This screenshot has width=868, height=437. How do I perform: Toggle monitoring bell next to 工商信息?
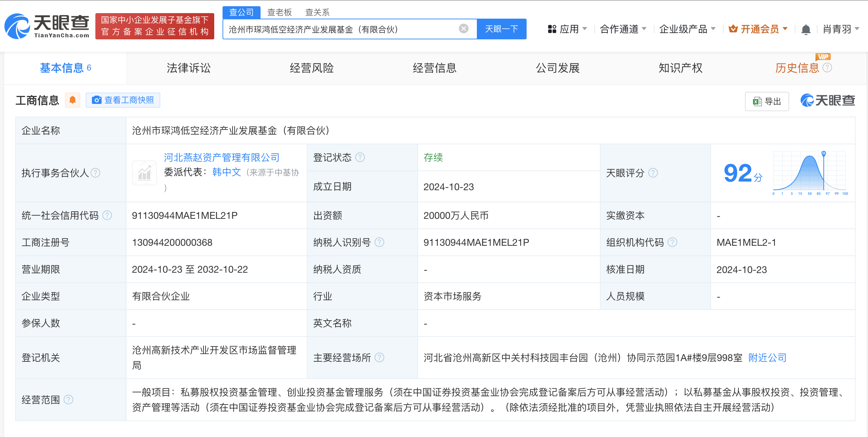click(73, 100)
